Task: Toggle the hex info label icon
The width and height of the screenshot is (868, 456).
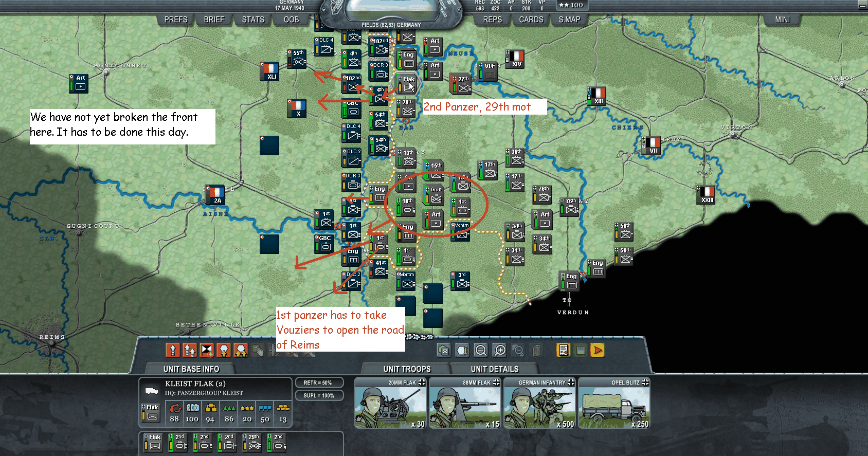Action: [462, 350]
